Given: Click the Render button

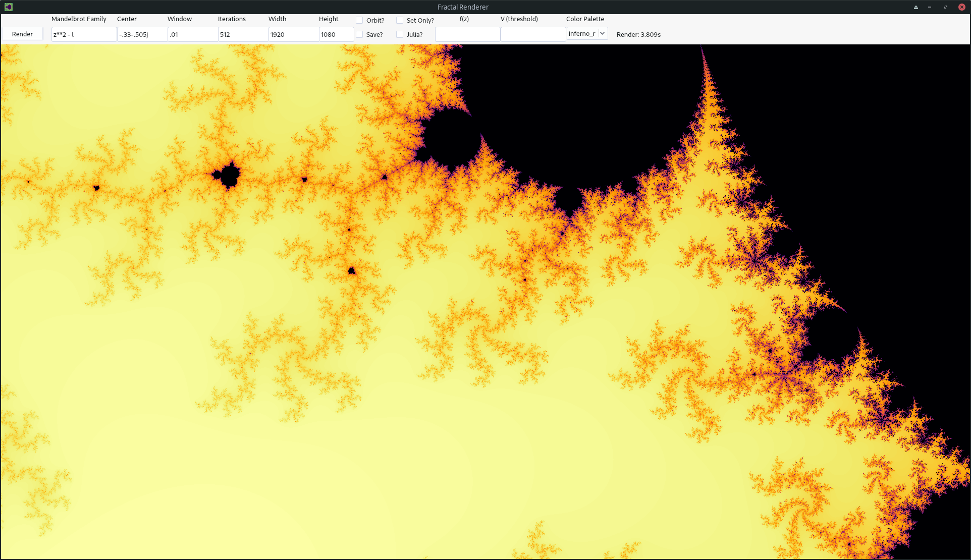Looking at the screenshot, I should [x=22, y=34].
